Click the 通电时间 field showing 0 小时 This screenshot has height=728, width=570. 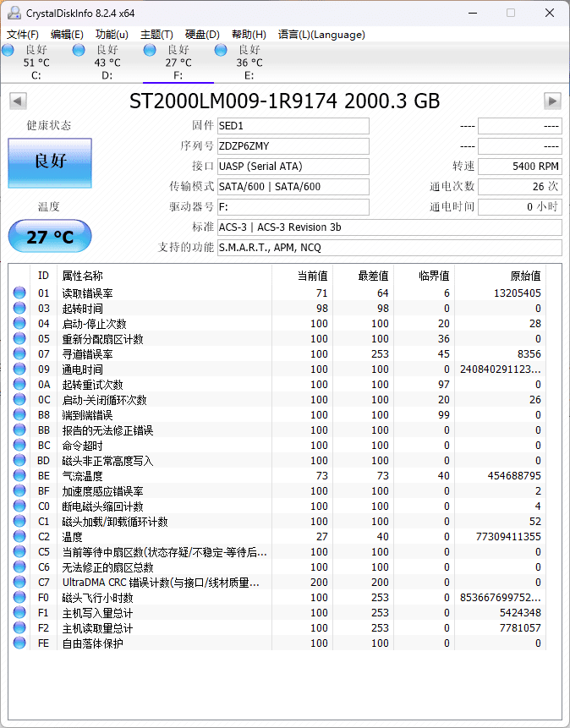[520, 206]
